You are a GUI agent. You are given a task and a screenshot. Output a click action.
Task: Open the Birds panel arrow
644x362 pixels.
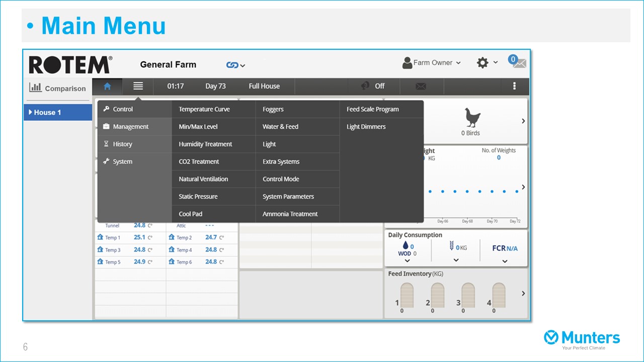click(523, 121)
